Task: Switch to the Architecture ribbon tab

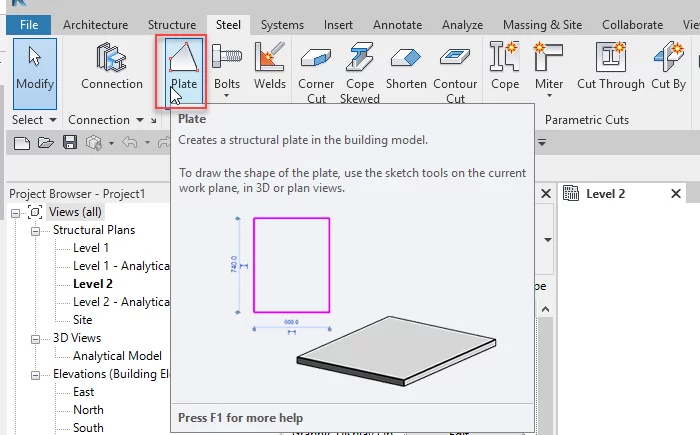Action: [96, 24]
